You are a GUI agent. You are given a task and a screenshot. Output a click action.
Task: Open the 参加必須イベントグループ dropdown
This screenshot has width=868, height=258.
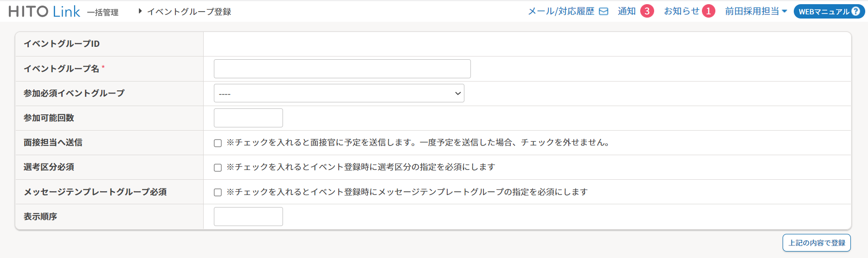coord(339,94)
